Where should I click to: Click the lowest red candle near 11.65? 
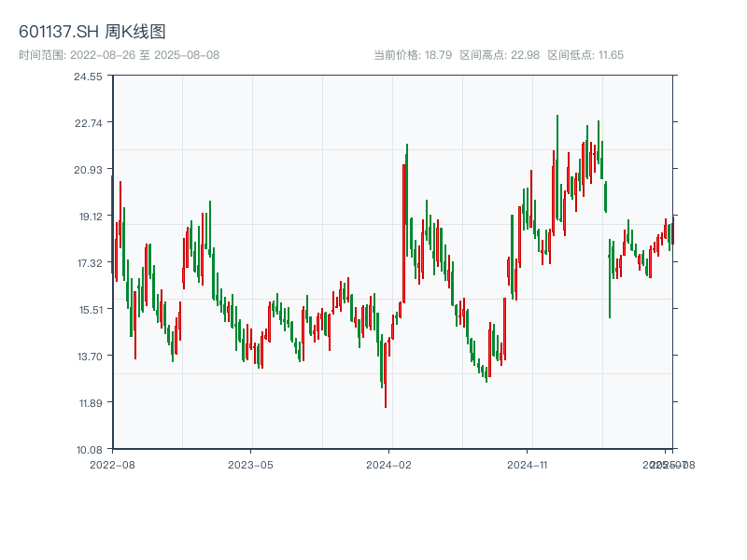[386, 375]
